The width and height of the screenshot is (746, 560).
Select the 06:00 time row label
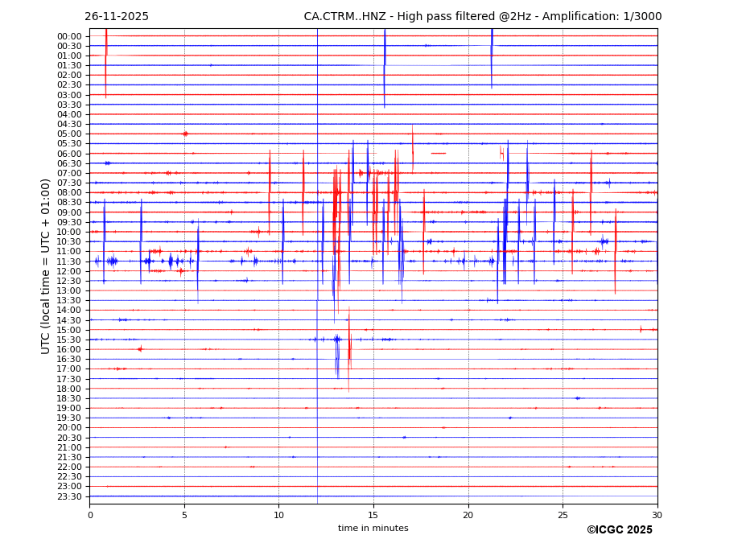pos(69,154)
